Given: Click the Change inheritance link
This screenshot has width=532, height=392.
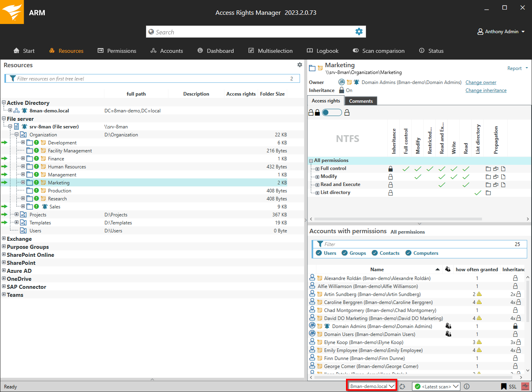Looking at the screenshot, I should point(486,90).
